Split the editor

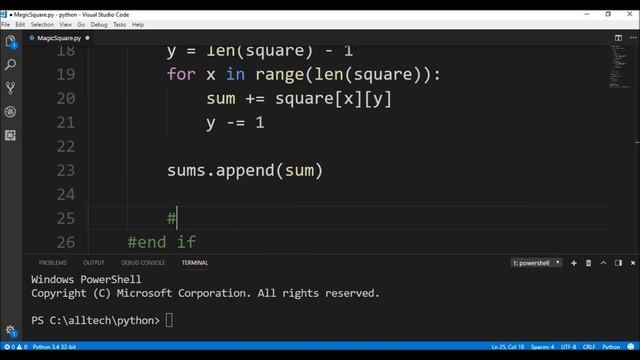618,38
